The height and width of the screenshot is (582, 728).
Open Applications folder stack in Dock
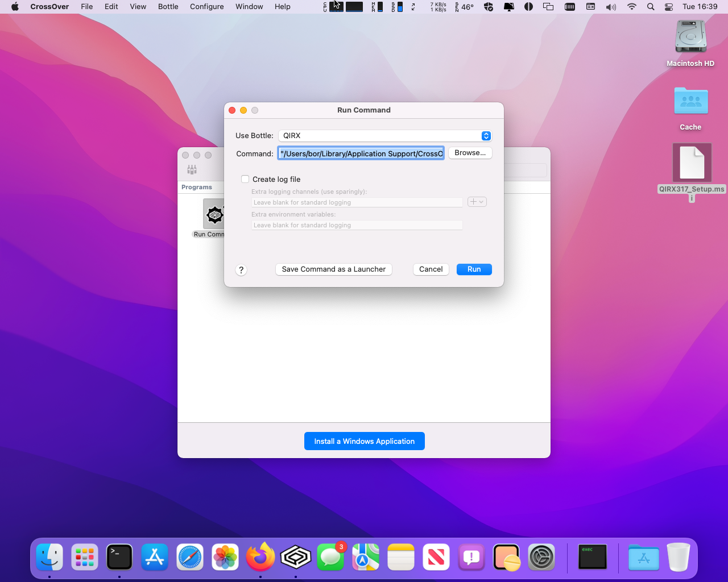[644, 557]
